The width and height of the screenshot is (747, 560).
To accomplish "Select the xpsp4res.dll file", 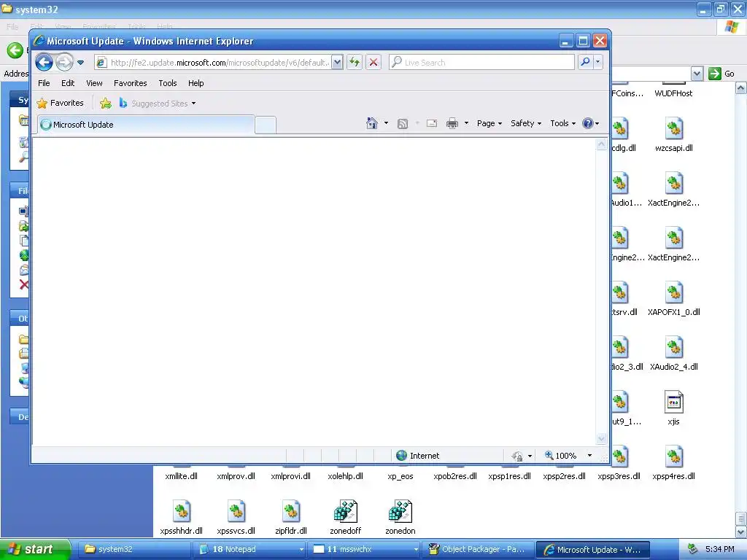I will 673,463.
